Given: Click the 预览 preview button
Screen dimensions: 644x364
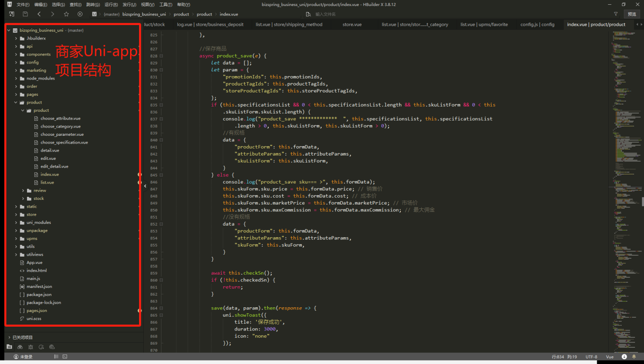Looking at the screenshot, I should (x=632, y=14).
